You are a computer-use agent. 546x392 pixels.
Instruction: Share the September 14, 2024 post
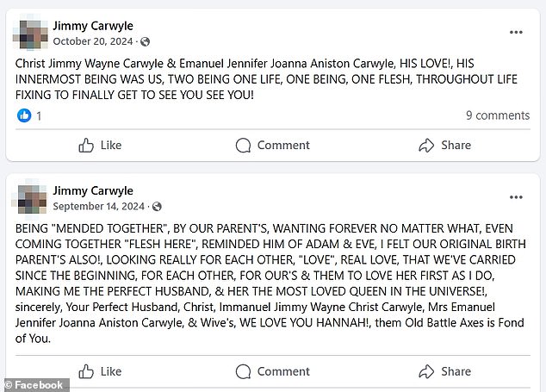(x=444, y=371)
